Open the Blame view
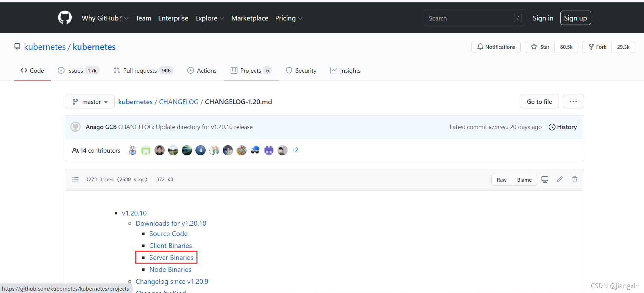Image resolution: width=644 pixels, height=293 pixels. coord(524,180)
